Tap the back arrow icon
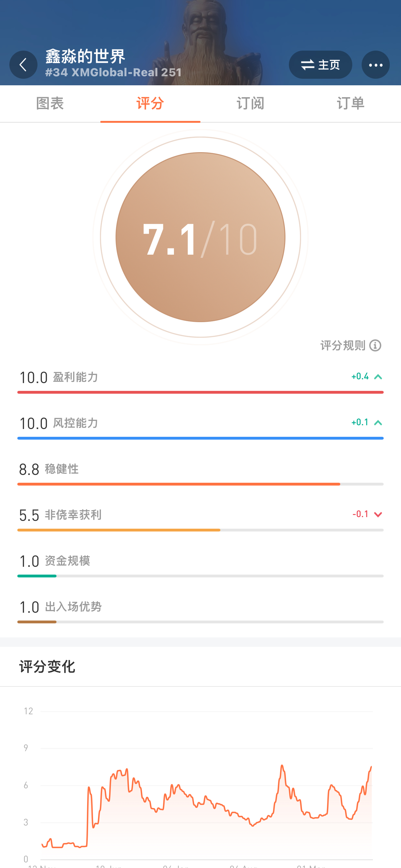The width and height of the screenshot is (401, 868). click(23, 64)
